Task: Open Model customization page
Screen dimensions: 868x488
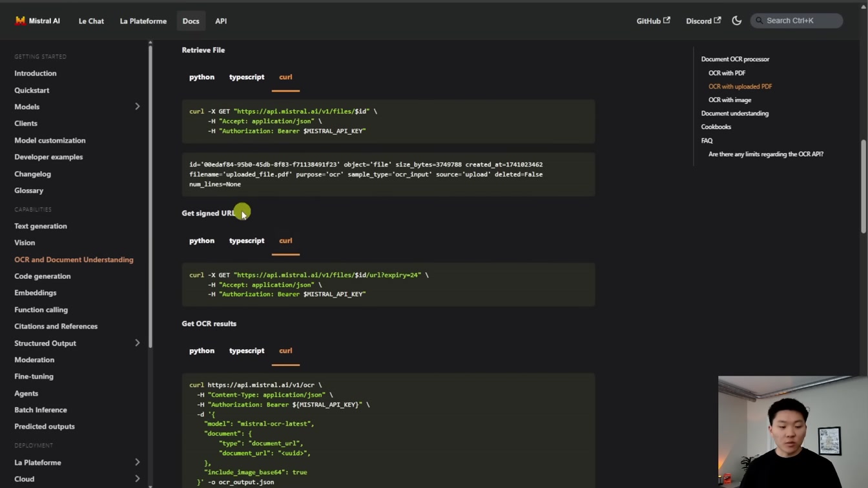Action: click(x=50, y=140)
